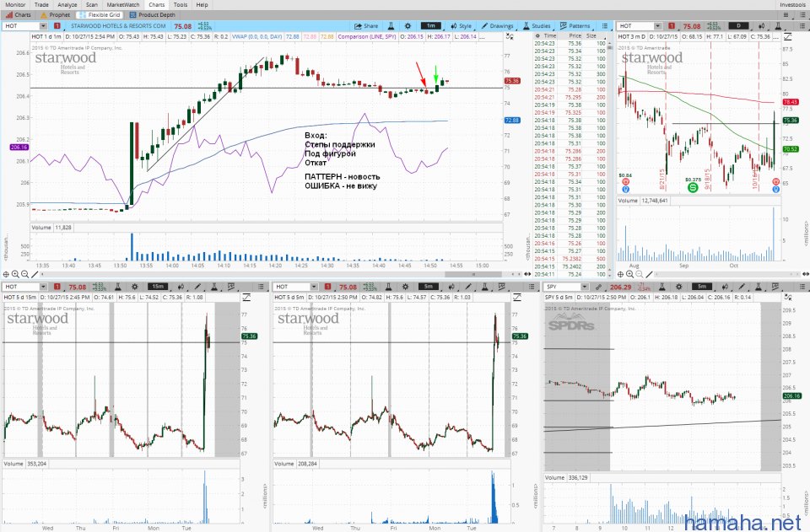Open the chart style icon in the daily HOT chart
The image size is (810, 532).
[x=761, y=26]
